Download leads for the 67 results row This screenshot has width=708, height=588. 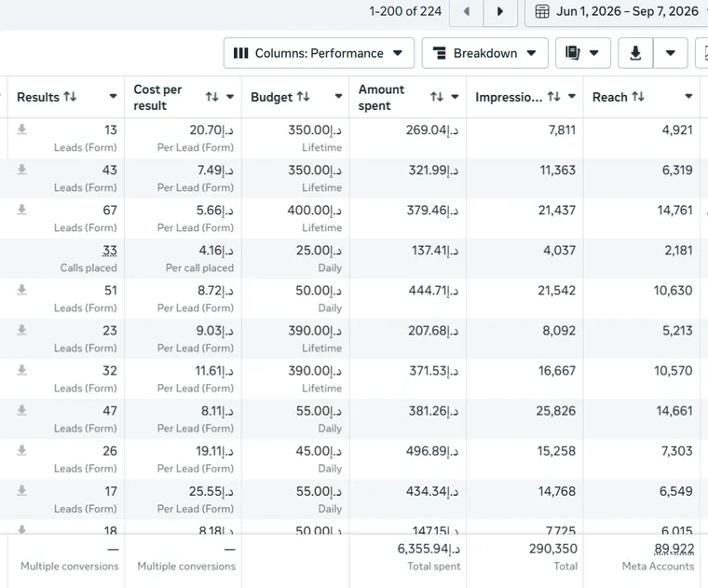point(21,210)
